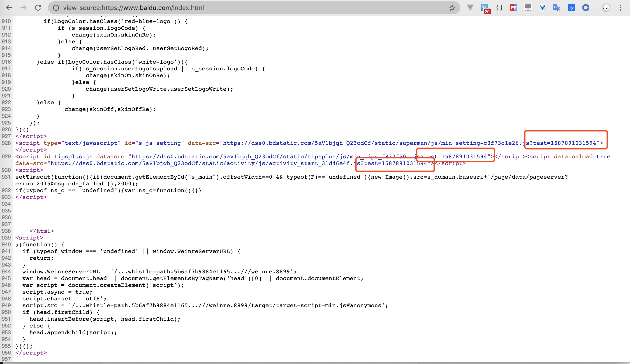630x364 pixels.
Task: Open the activity_start_31d46e4f.js data-src link
Action: pos(239,163)
